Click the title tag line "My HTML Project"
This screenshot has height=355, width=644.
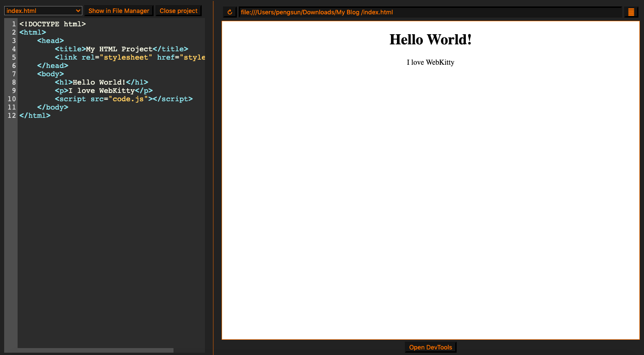pos(122,49)
